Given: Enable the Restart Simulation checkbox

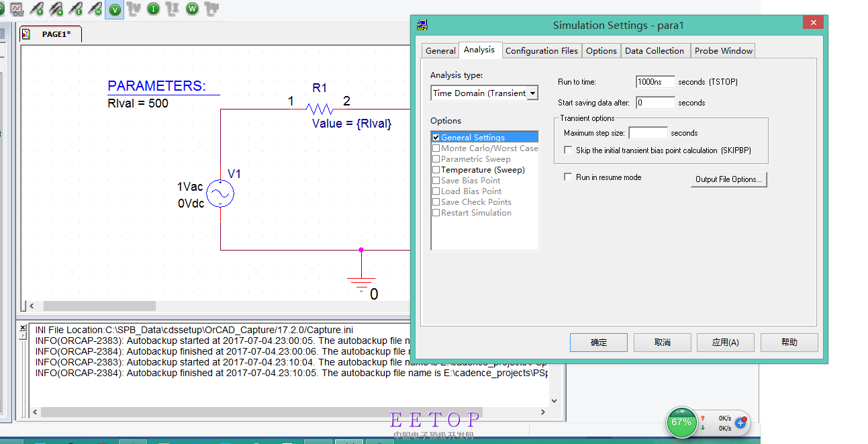Looking at the screenshot, I should pos(436,213).
